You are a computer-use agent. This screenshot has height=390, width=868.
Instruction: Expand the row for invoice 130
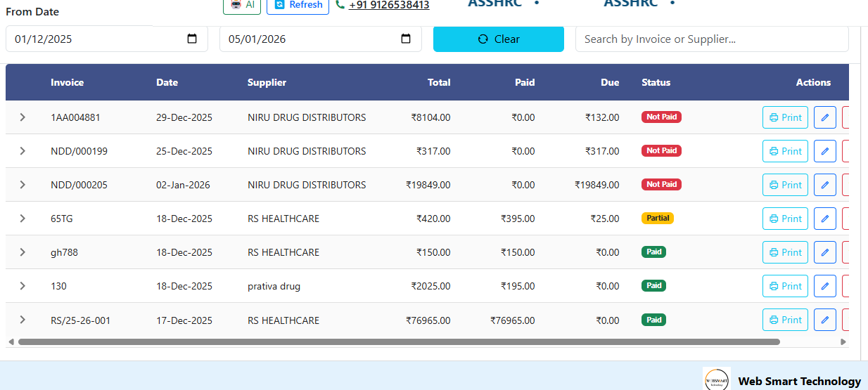[23, 286]
